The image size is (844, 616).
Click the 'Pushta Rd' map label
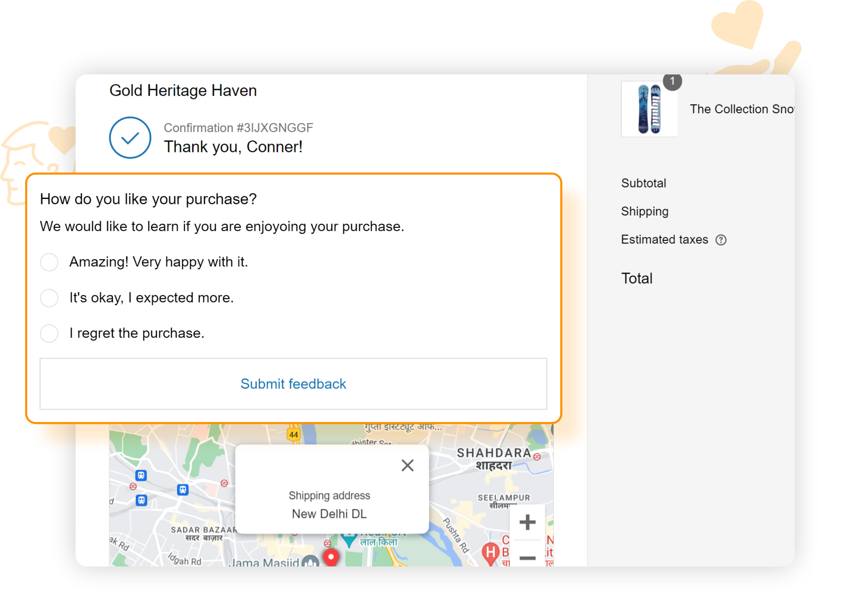(455, 535)
